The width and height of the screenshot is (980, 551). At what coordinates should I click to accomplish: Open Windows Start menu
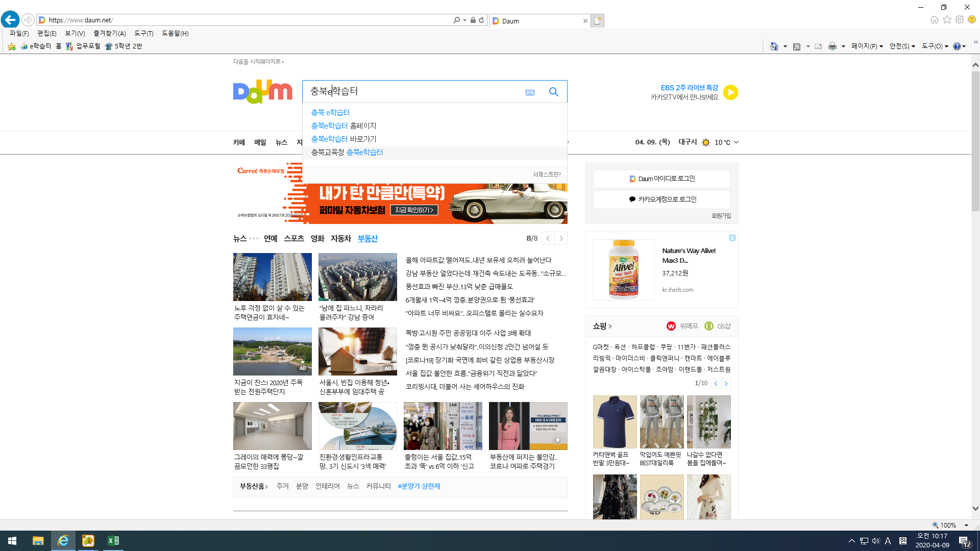tap(12, 541)
